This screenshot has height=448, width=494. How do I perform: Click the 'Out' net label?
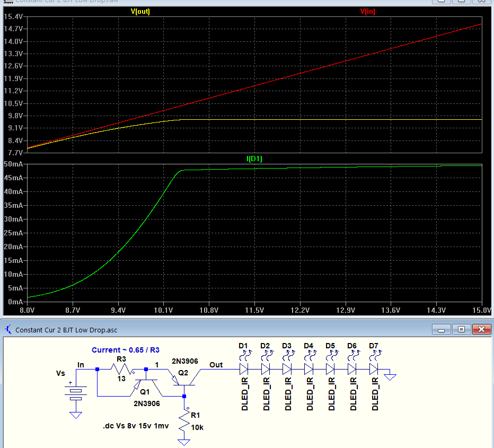coord(216,365)
